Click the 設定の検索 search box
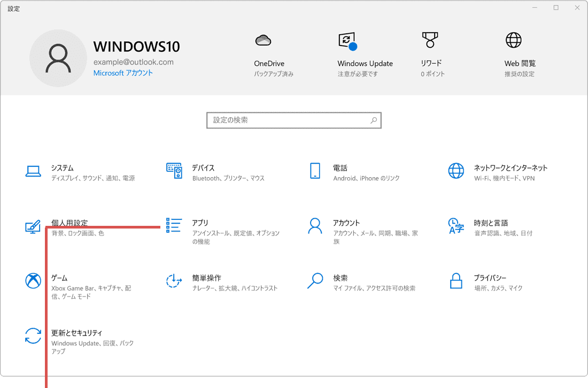The width and height of the screenshot is (588, 388). [293, 120]
